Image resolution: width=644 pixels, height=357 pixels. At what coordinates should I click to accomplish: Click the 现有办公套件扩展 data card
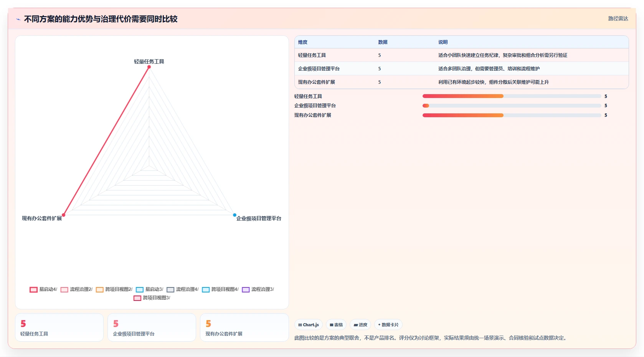click(x=244, y=327)
